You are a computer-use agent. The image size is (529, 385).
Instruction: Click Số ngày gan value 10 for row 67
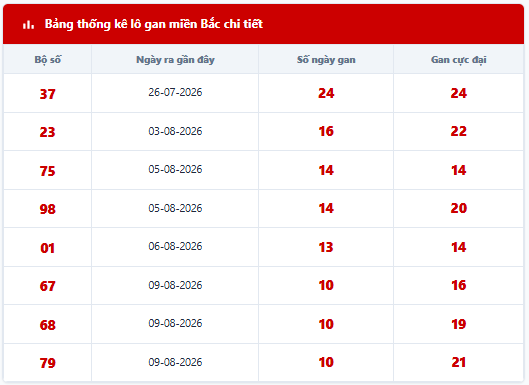pyautogui.click(x=326, y=285)
